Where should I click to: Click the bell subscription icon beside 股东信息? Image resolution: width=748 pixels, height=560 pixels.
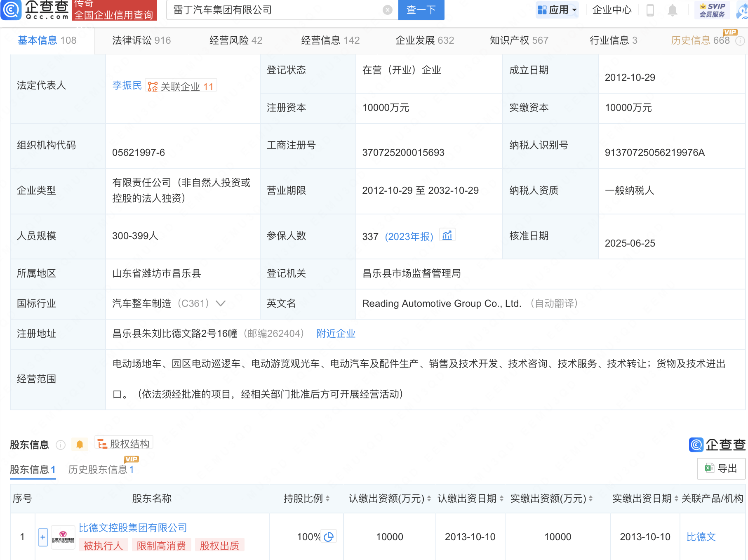click(80, 444)
